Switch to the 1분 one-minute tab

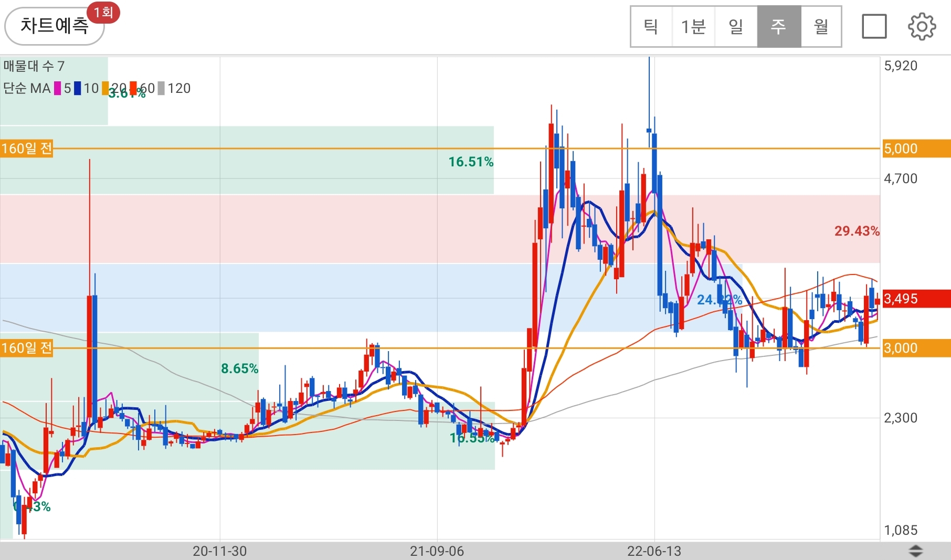click(693, 26)
